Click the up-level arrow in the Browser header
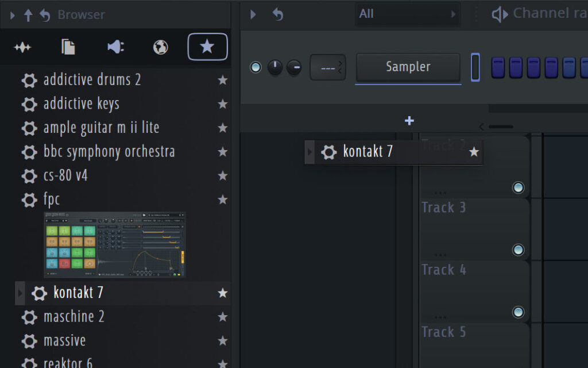588x368 pixels. (28, 14)
